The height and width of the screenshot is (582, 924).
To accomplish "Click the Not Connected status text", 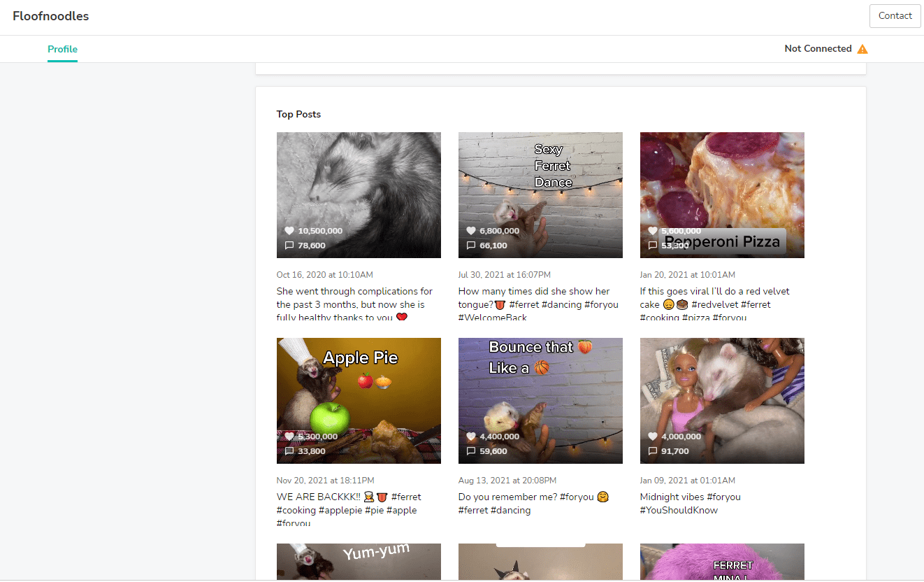I will pos(818,49).
